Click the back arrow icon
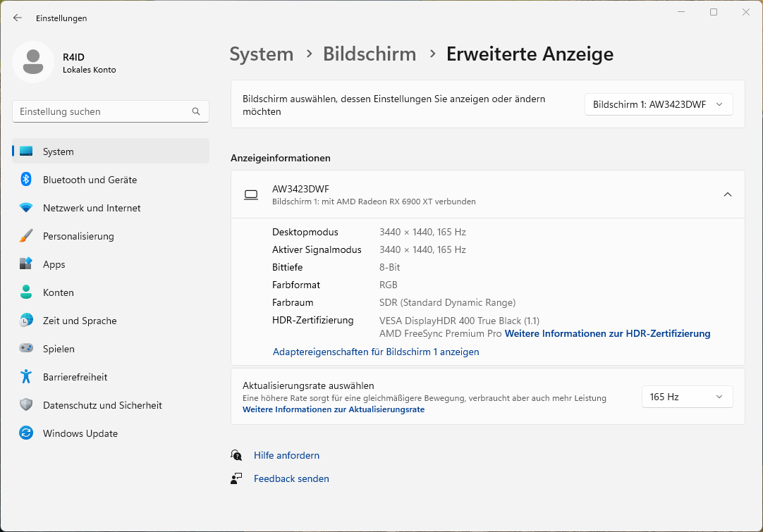Image resolution: width=763 pixels, height=532 pixels. pos(18,18)
